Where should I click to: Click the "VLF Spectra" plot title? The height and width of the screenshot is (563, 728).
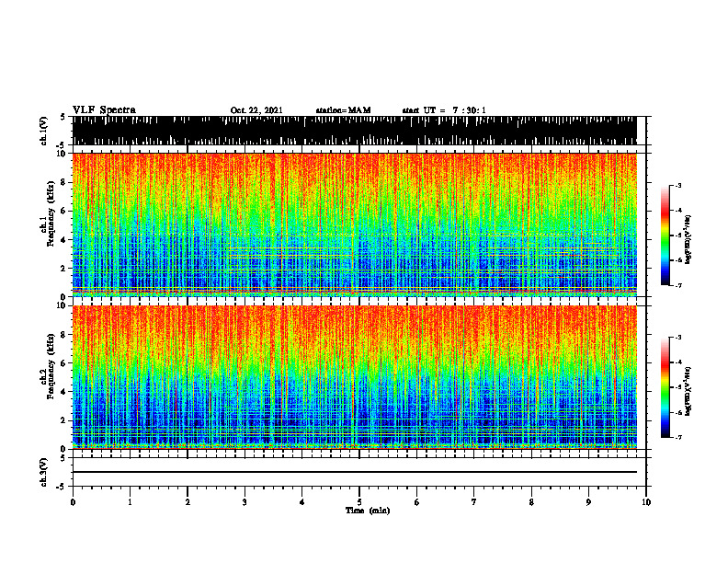pos(104,110)
